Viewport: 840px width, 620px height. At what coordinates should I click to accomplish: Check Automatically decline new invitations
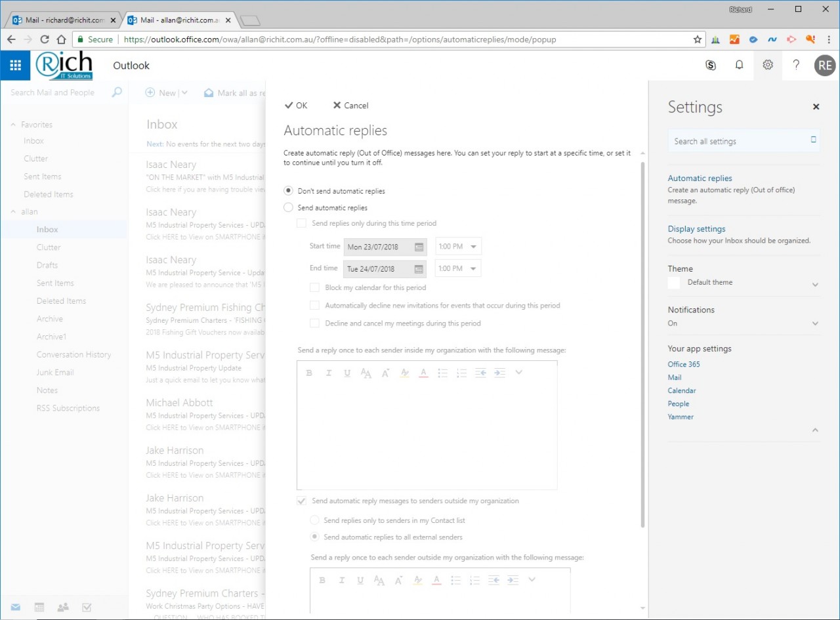[314, 305]
